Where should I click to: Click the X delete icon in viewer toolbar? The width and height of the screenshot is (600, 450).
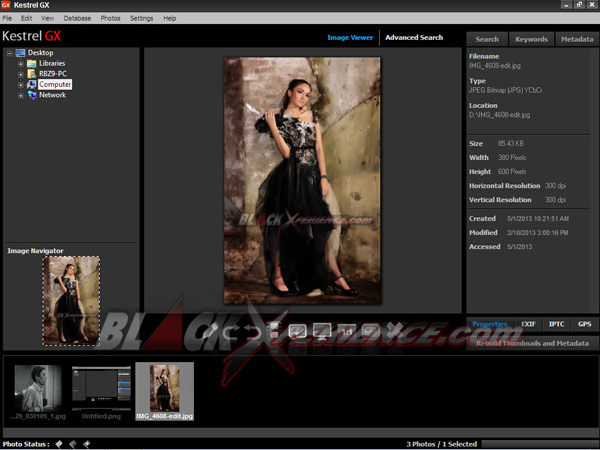pyautogui.click(x=395, y=330)
